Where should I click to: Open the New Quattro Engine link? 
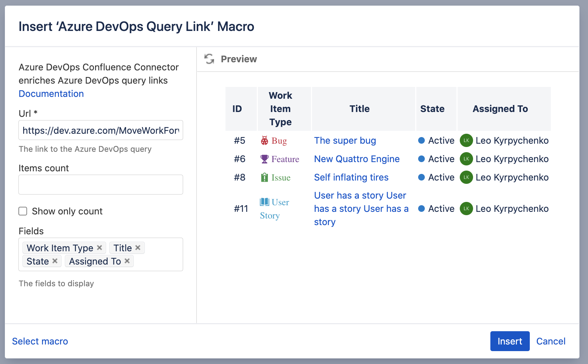pos(357,159)
